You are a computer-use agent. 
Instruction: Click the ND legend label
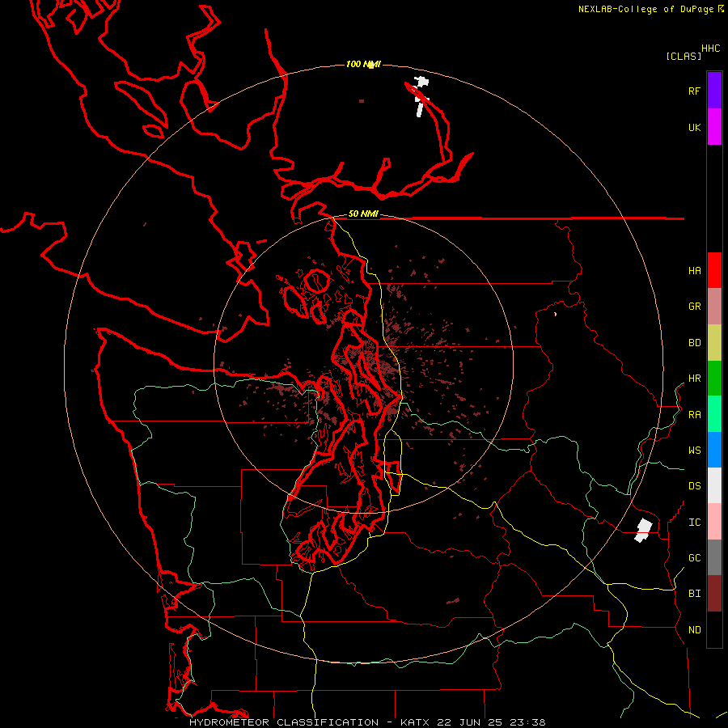pos(694,630)
